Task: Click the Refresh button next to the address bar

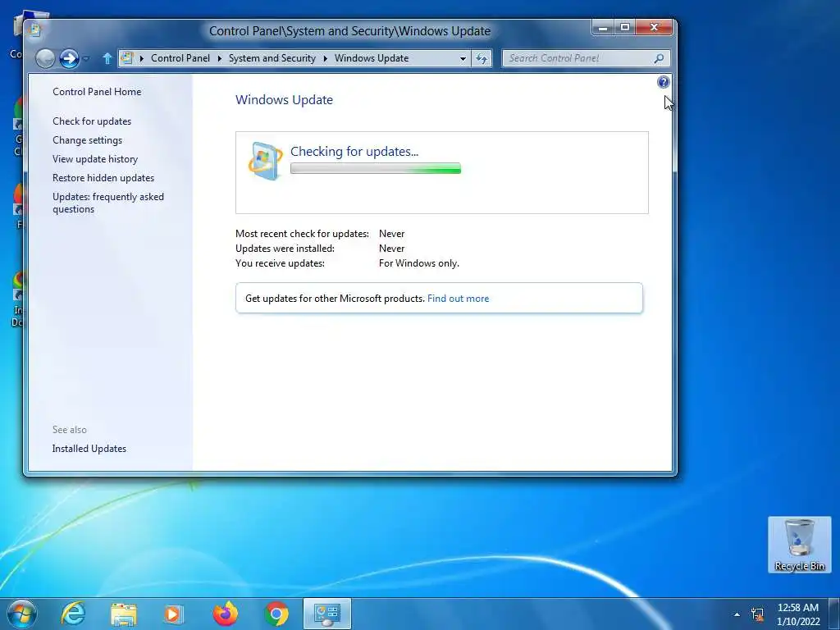Action: tap(481, 58)
